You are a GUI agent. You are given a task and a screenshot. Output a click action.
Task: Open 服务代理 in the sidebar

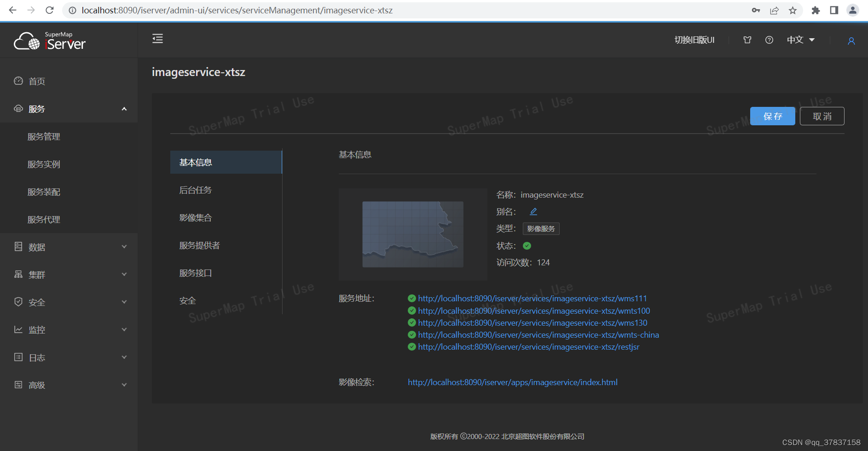point(44,220)
